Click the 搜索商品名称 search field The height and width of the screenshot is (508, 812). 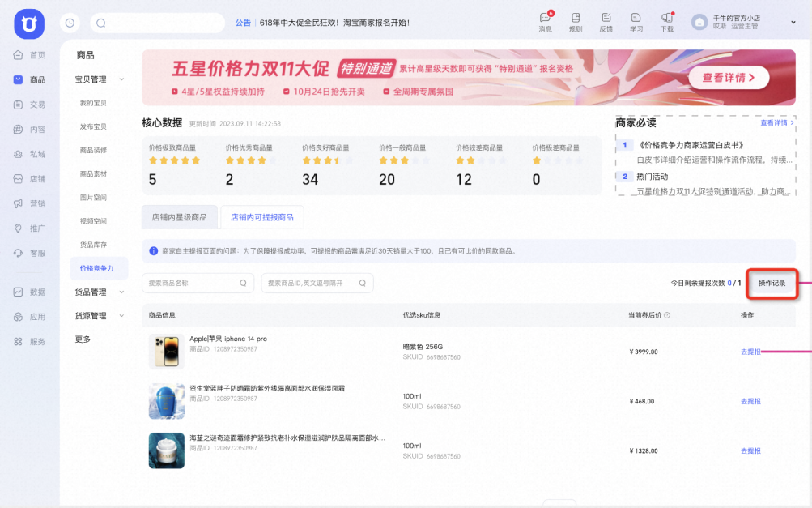[198, 283]
